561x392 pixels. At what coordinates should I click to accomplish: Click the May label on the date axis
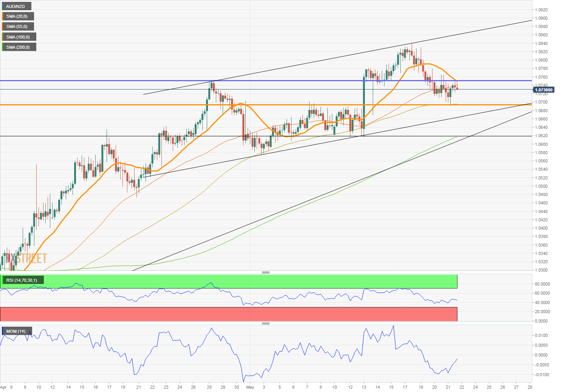point(250,387)
